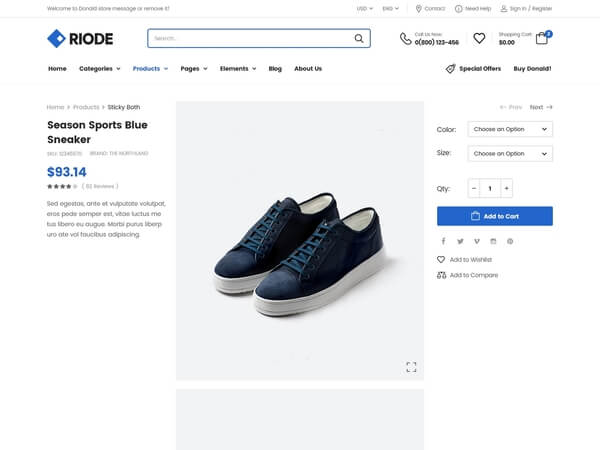600x450 pixels.
Task: Expand the Size option dropdown
Action: click(x=510, y=153)
